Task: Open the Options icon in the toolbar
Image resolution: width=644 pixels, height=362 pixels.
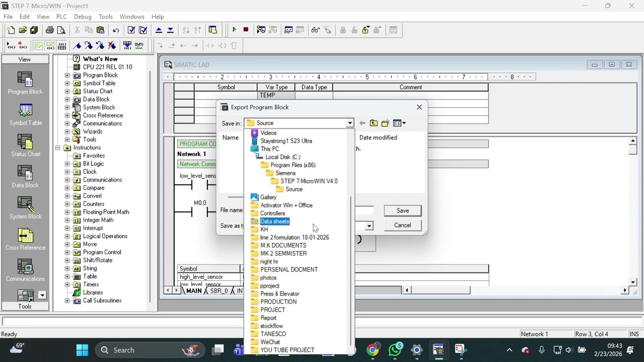Action: tap(213, 30)
